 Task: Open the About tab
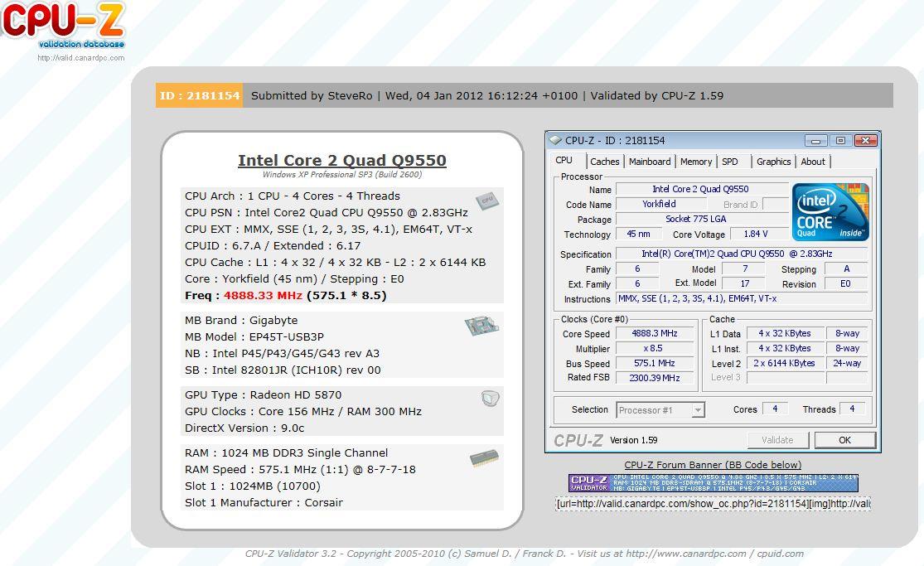[813, 162]
